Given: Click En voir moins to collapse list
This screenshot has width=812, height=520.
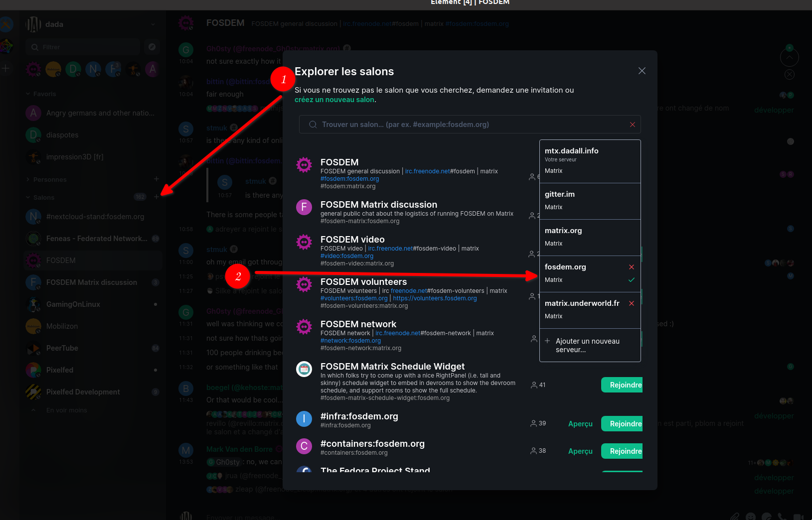Looking at the screenshot, I should pos(66,410).
